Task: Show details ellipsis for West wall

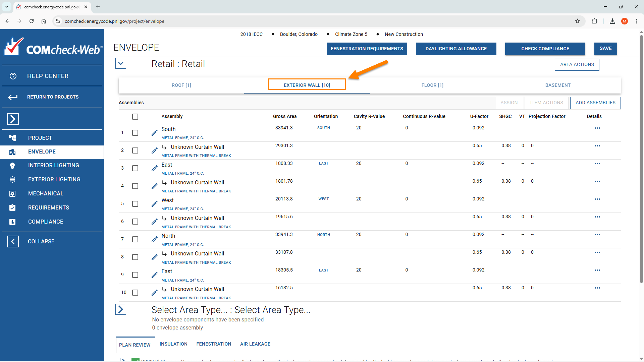Action: coord(597,199)
